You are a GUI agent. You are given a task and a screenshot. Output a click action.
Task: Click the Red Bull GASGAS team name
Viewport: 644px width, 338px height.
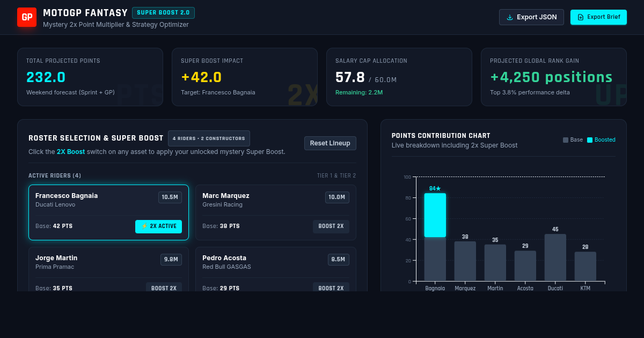(x=226, y=267)
